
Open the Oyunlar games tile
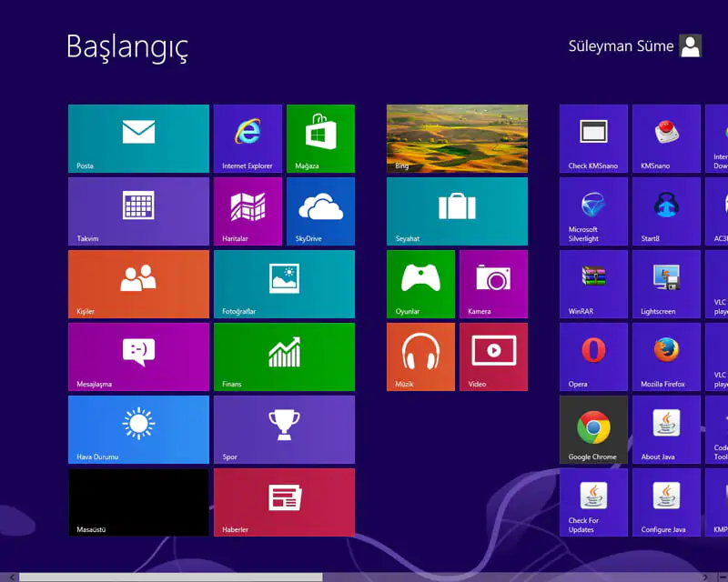(x=420, y=284)
